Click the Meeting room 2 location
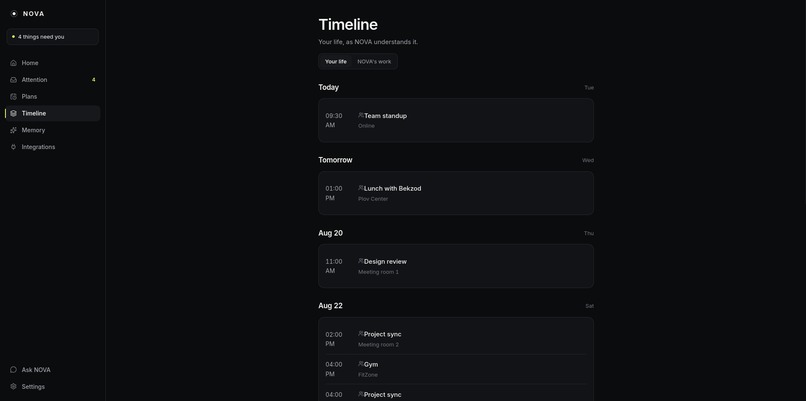Screen dimensions: 806x401 [378, 345]
